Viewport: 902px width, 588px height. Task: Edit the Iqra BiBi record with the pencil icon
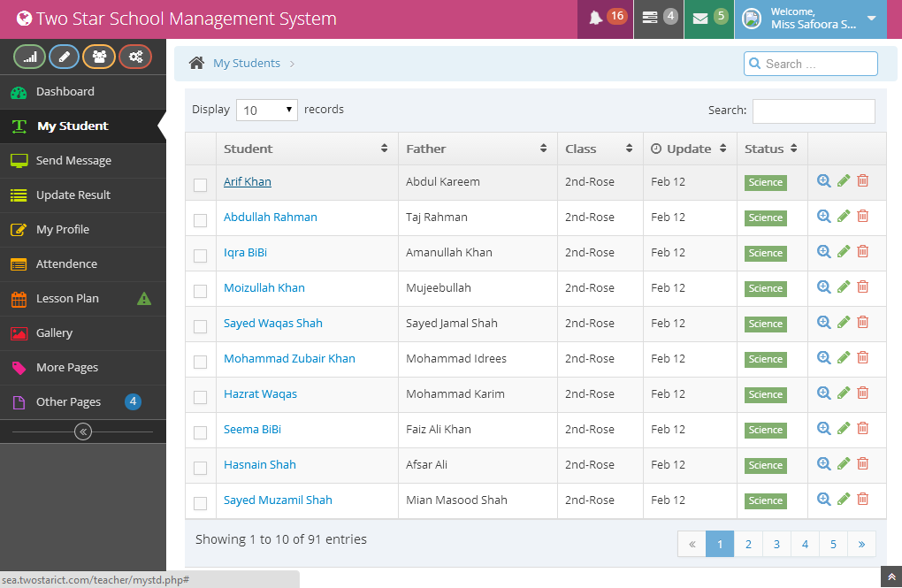click(x=844, y=252)
